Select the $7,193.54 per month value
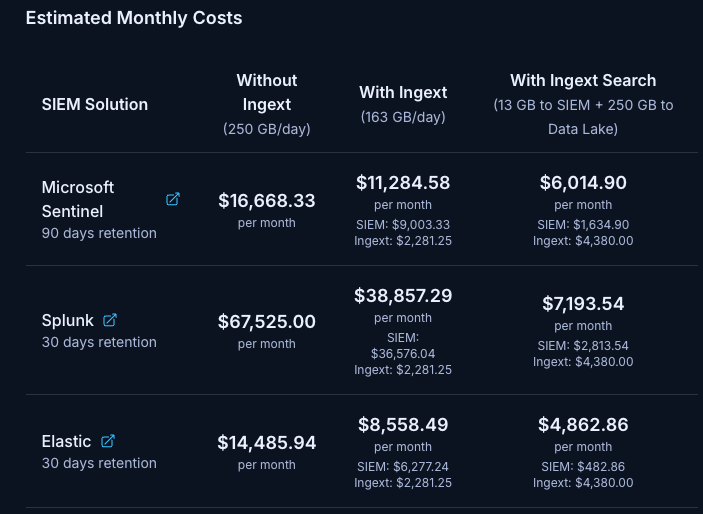Screen dimensions: 703x514 pos(583,303)
